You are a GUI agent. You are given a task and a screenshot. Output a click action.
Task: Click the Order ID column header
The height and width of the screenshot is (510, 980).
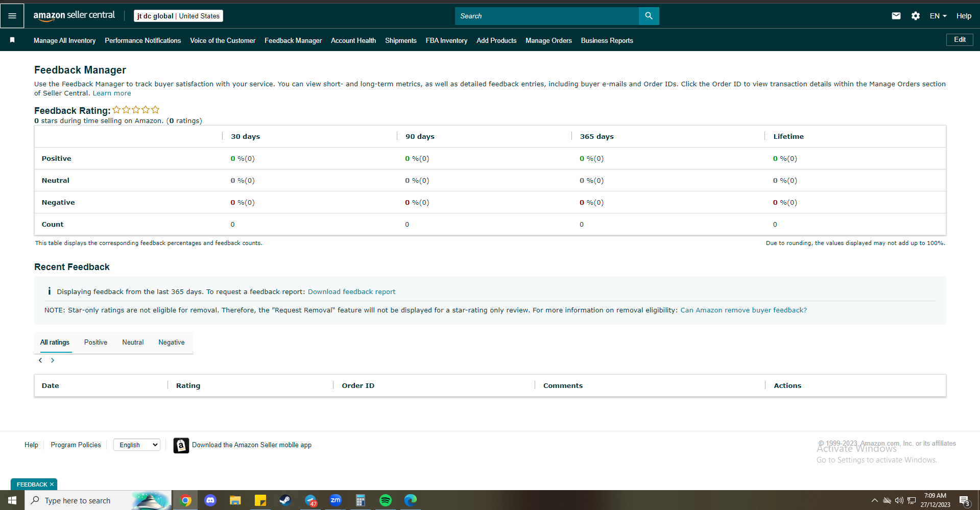click(x=358, y=385)
